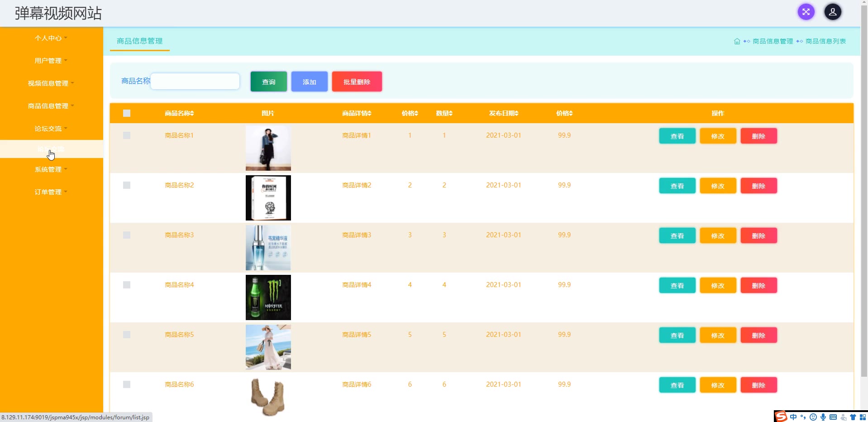Viewport: 868px width, 422px height.
Task: Click the microphone voice input icon
Action: click(x=823, y=417)
